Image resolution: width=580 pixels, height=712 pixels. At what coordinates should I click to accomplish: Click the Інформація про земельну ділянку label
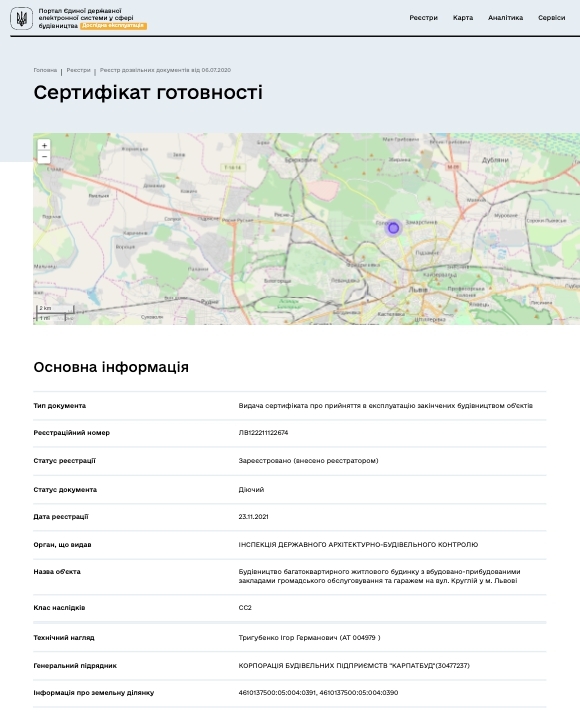(x=94, y=692)
